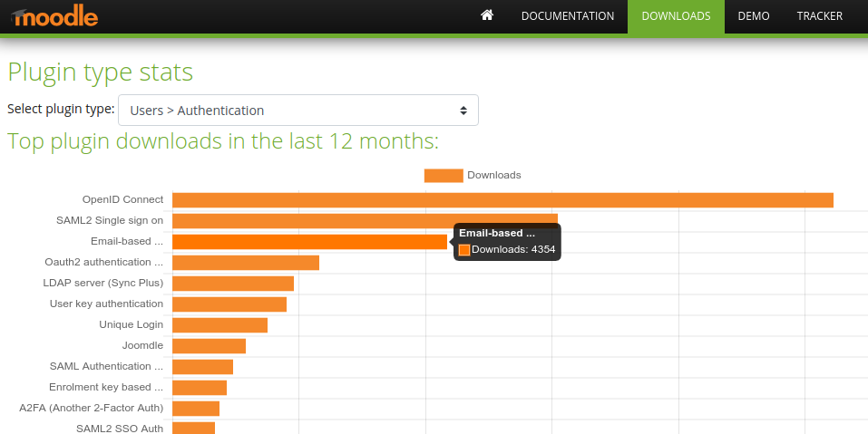Viewport: 868px width, 434px height.
Task: Go to the home icon
Action: [x=487, y=15]
